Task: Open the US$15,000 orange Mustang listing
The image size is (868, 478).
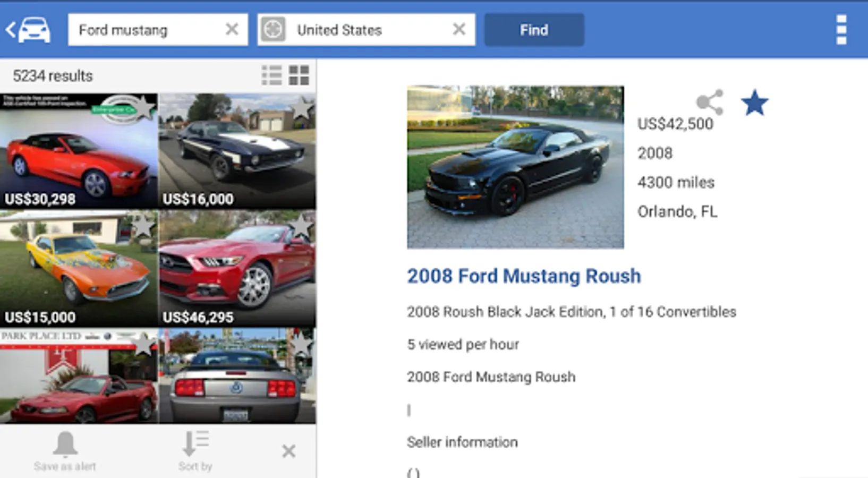Action: point(79,268)
